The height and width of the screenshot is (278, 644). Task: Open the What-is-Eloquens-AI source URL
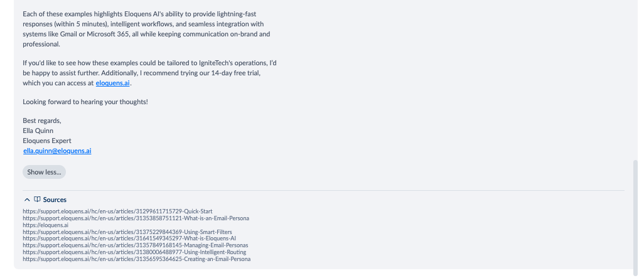(x=129, y=238)
